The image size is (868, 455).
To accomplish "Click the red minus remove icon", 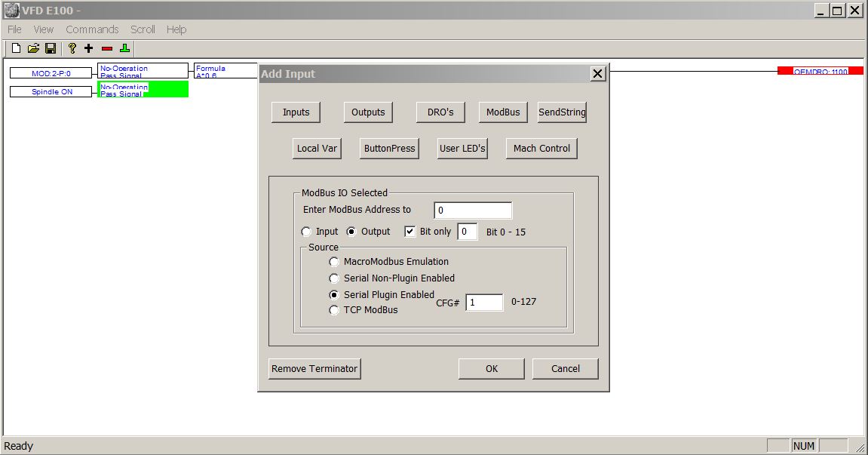I will coord(107,49).
